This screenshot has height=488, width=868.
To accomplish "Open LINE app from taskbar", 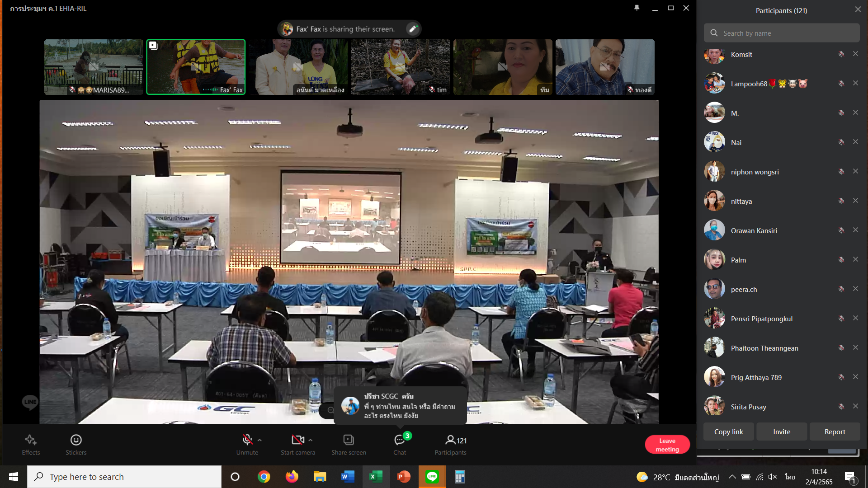I will [432, 477].
